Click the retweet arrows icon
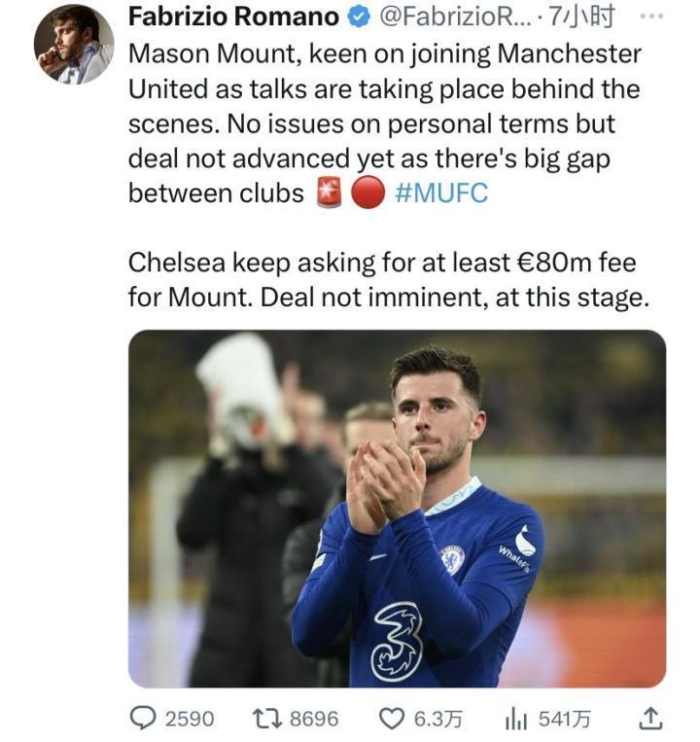This screenshot has width=700, height=742. point(267,719)
